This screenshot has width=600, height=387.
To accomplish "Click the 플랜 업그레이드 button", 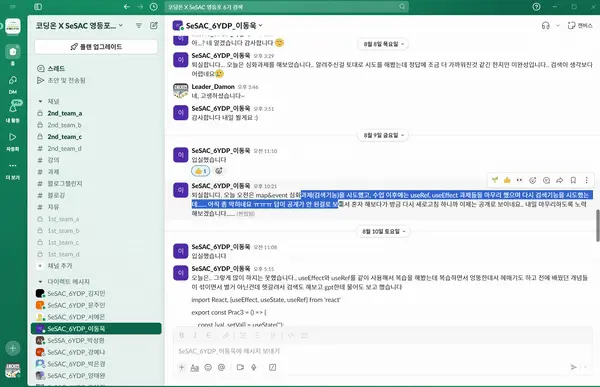I will tap(96, 47).
